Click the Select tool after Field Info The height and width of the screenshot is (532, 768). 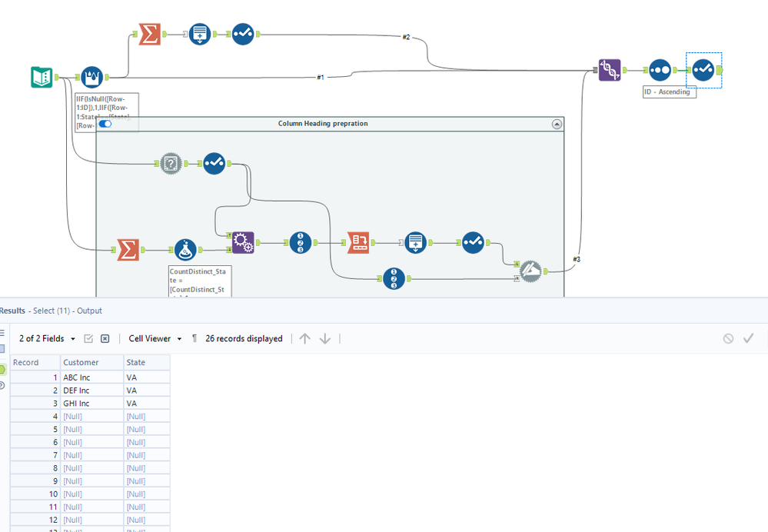(x=214, y=163)
